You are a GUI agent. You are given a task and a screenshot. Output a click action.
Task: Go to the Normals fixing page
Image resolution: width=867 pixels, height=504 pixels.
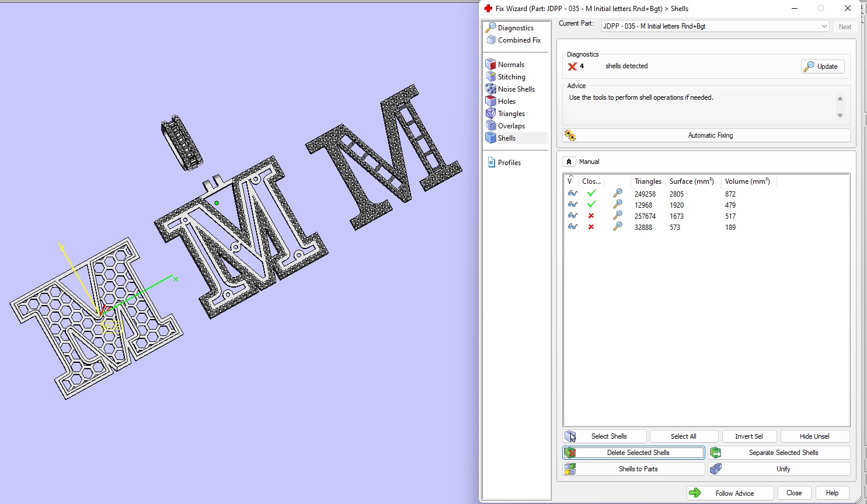[x=505, y=65]
